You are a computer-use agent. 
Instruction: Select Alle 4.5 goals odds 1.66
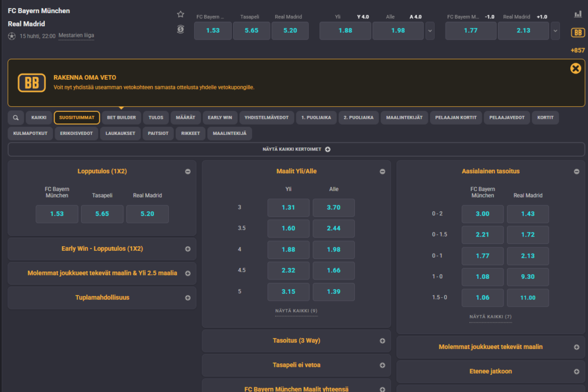tap(334, 270)
